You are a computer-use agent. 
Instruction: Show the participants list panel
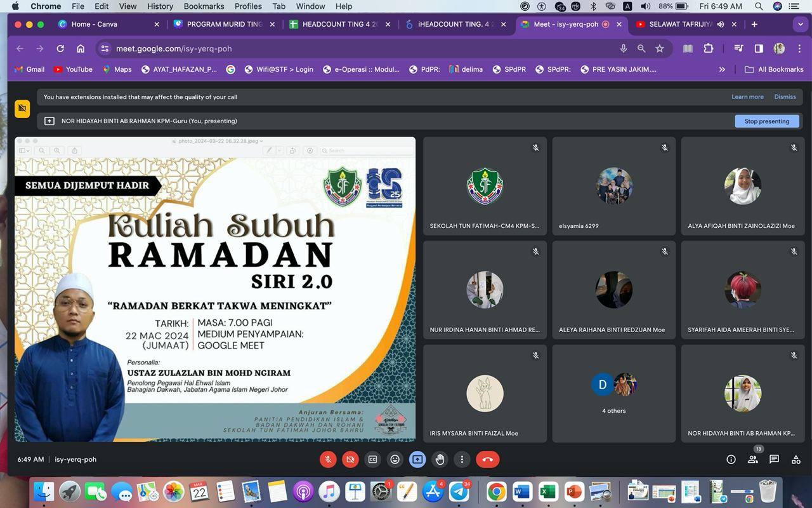point(752,460)
